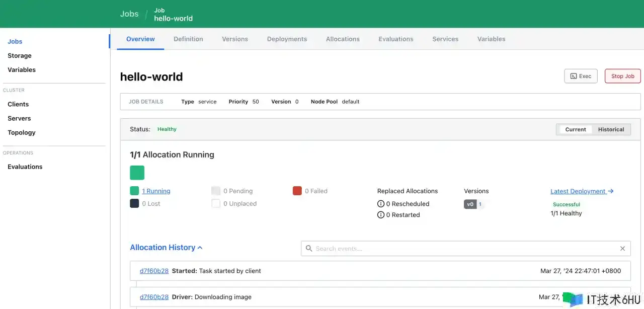
Task: Click the Jobs breadcrumb in the green header
Action: point(129,14)
